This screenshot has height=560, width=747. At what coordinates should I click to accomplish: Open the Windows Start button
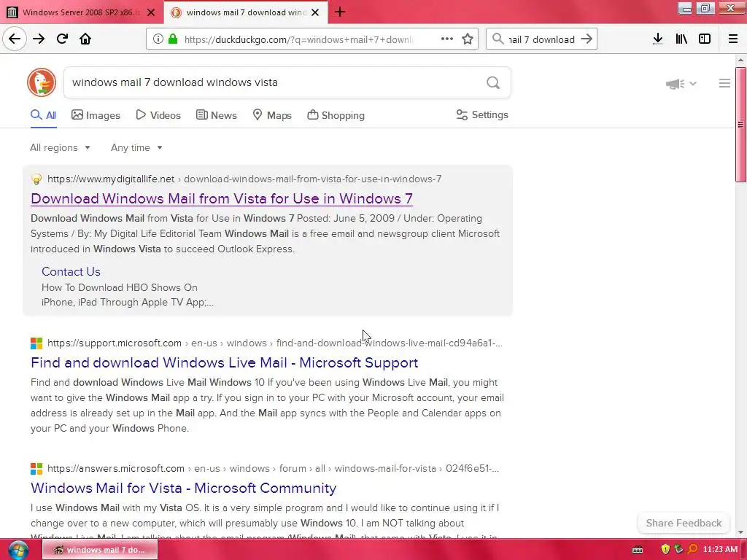(18, 550)
